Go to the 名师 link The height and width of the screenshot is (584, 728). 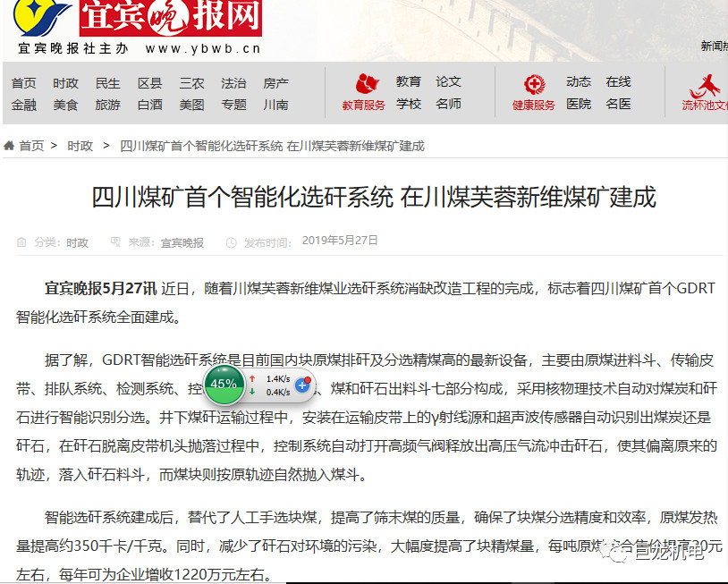tap(448, 104)
